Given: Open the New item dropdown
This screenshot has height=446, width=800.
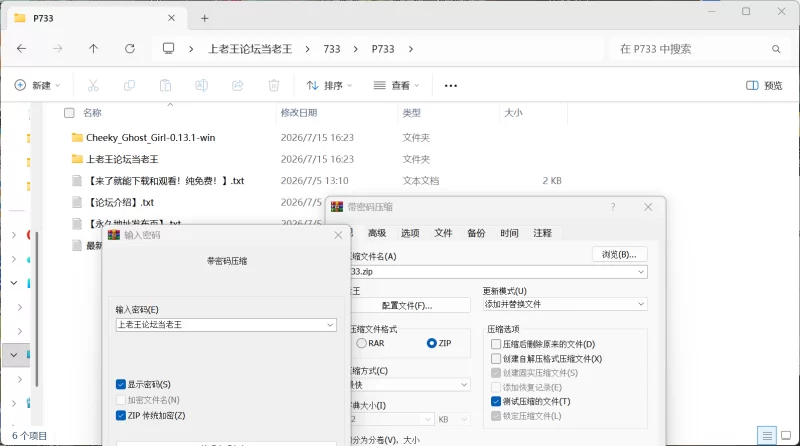Looking at the screenshot, I should pos(37,85).
